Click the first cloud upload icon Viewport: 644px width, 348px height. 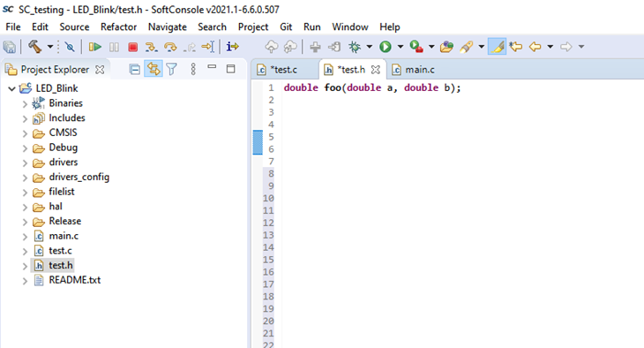pos(271,47)
